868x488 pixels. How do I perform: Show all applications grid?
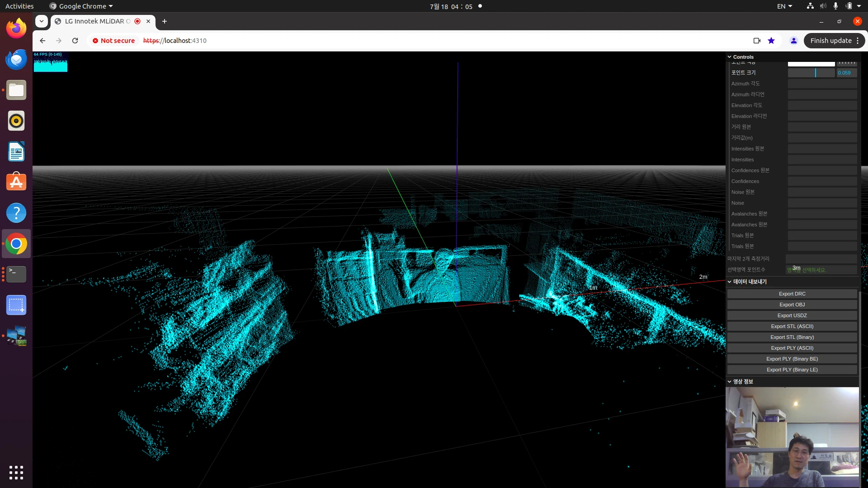click(16, 472)
